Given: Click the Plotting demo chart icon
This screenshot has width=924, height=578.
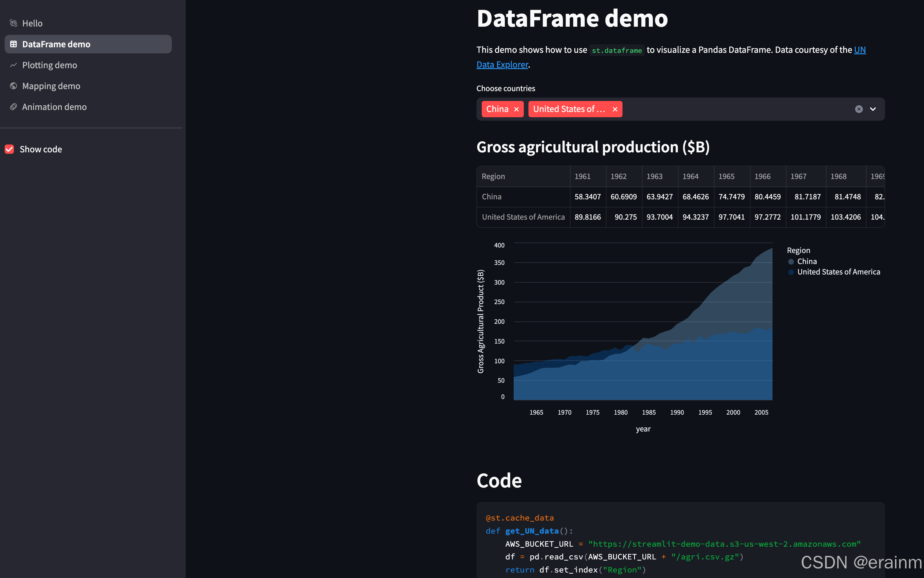Looking at the screenshot, I should (13, 65).
